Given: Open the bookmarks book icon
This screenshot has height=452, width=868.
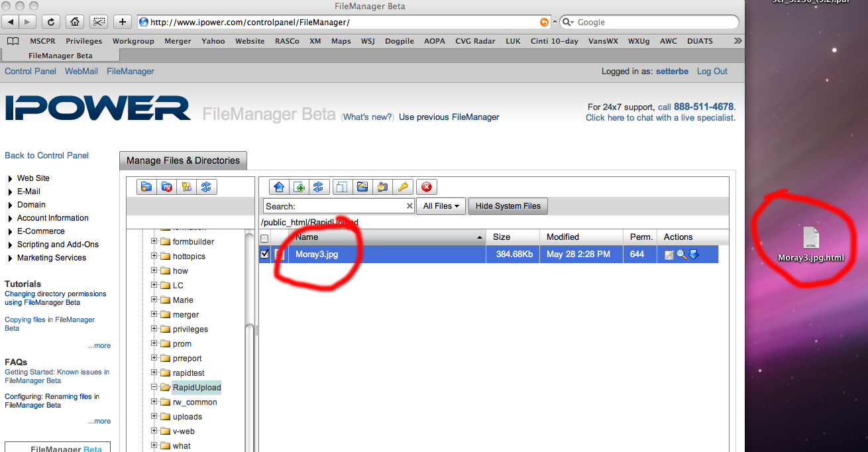Looking at the screenshot, I should point(13,41).
